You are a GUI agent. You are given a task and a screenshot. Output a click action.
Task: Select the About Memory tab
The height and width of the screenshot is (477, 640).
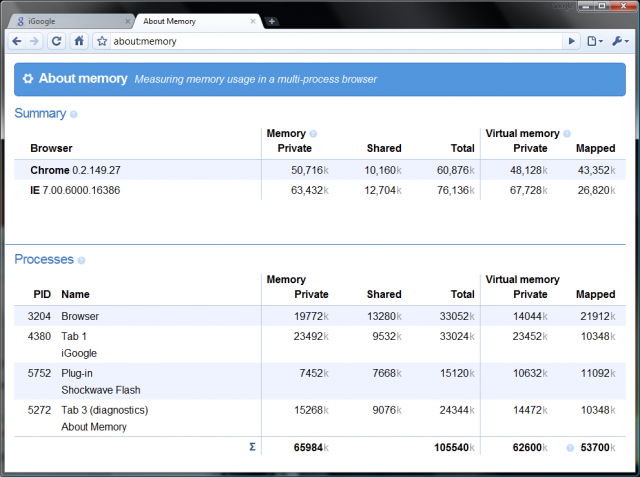pyautogui.click(x=198, y=21)
